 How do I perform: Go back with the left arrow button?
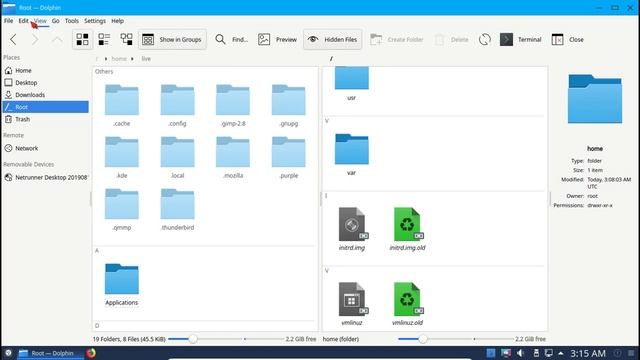[13, 40]
